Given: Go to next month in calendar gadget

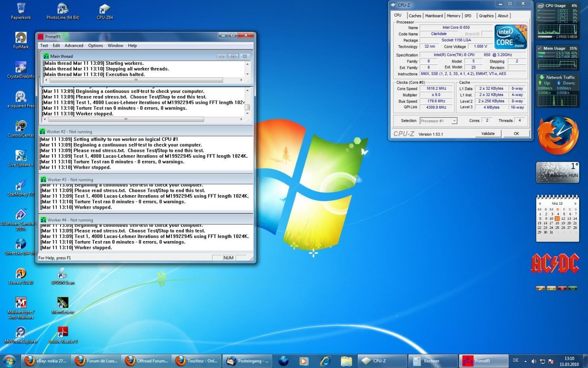Looking at the screenshot, I should coord(575,204).
